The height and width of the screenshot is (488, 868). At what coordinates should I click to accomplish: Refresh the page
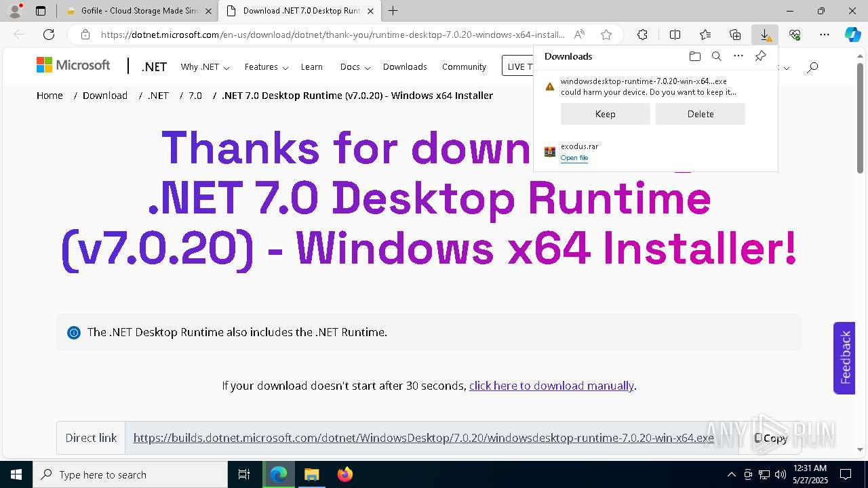(49, 35)
